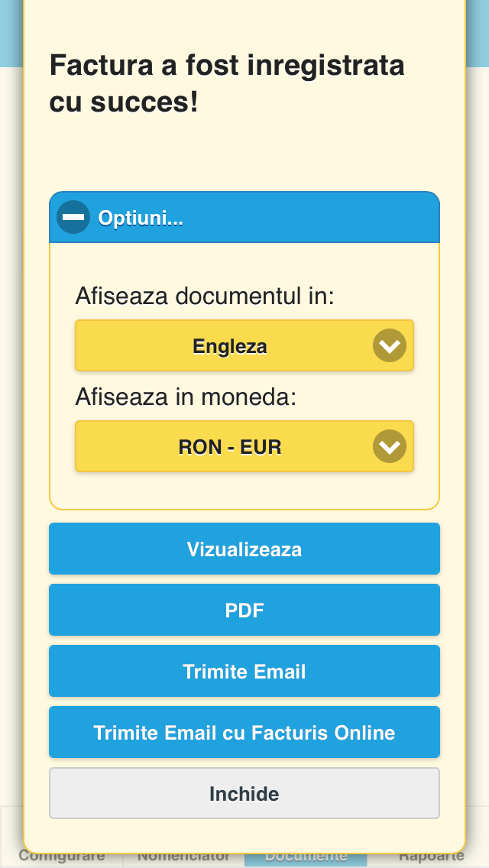The height and width of the screenshot is (868, 489).
Task: Switch to the Nomenclator tab
Action: point(183,857)
